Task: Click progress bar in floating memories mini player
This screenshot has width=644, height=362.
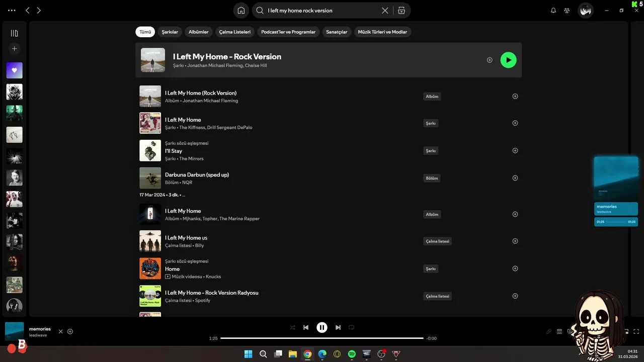Action: [616, 222]
